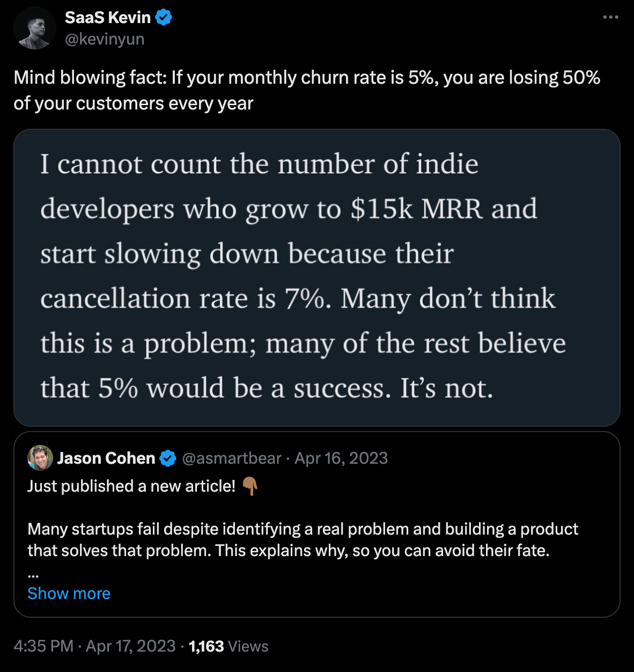
Task: Open SaaS Kevin's profile avatar
Action: (x=34, y=28)
